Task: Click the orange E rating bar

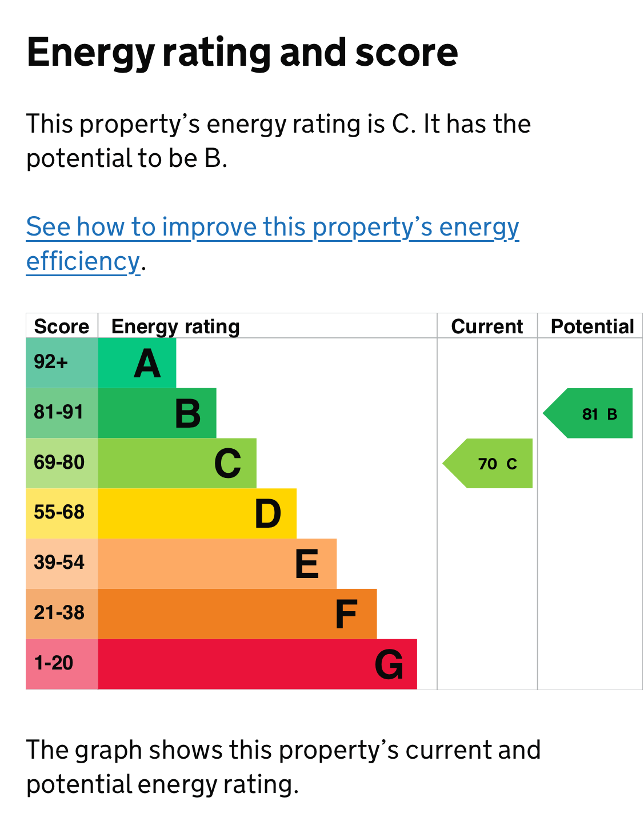Action: click(217, 564)
